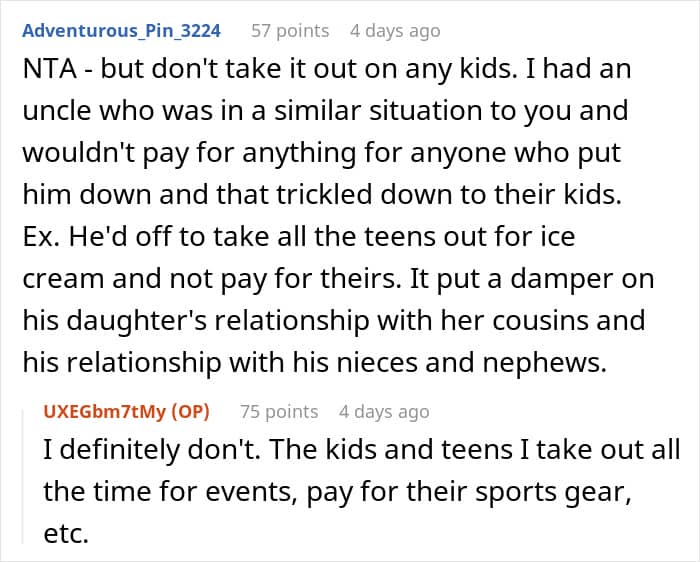Screen dimensions: 700x562
Task: Click the line starting "his daughter's relationship"
Action: (x=330, y=324)
